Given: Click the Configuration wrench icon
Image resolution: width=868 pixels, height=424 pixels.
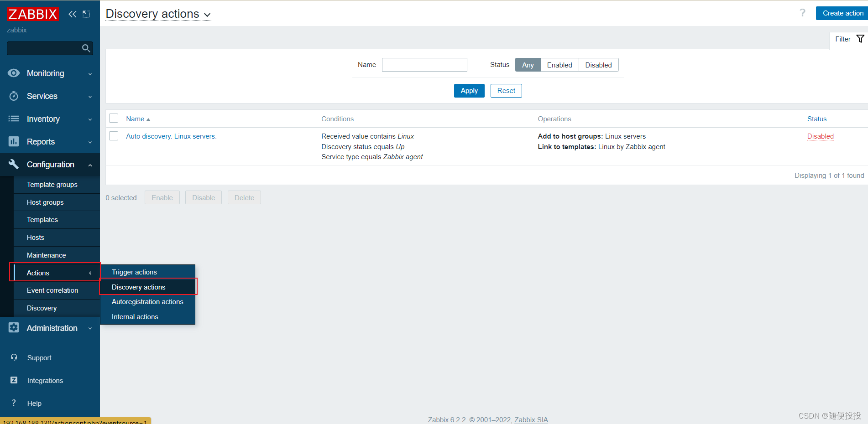Looking at the screenshot, I should point(14,164).
